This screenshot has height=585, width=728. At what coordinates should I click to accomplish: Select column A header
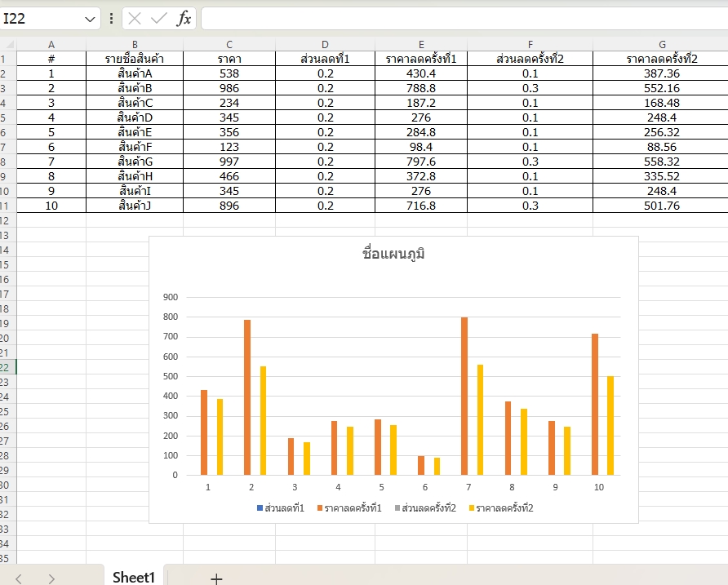[x=51, y=45]
